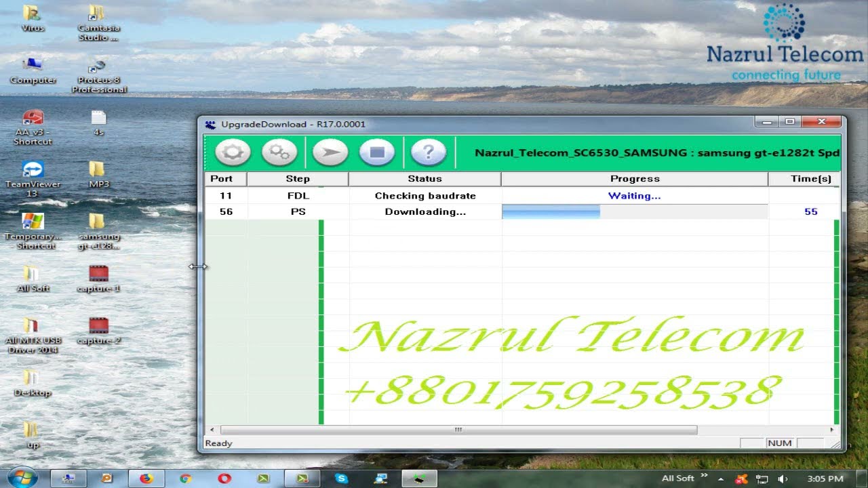Select the samsung gt-e128 folder
Image resolution: width=868 pixels, height=488 pixels.
98,231
